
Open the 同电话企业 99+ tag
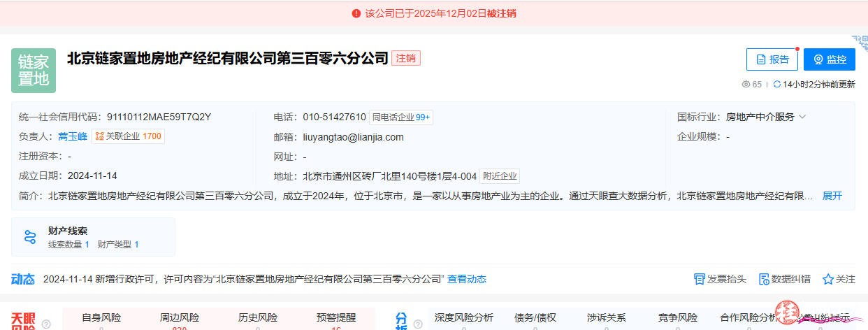tap(400, 117)
